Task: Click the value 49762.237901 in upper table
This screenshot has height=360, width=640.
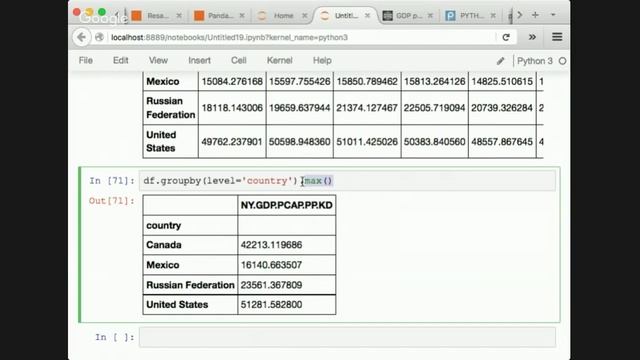Action: tap(232, 142)
